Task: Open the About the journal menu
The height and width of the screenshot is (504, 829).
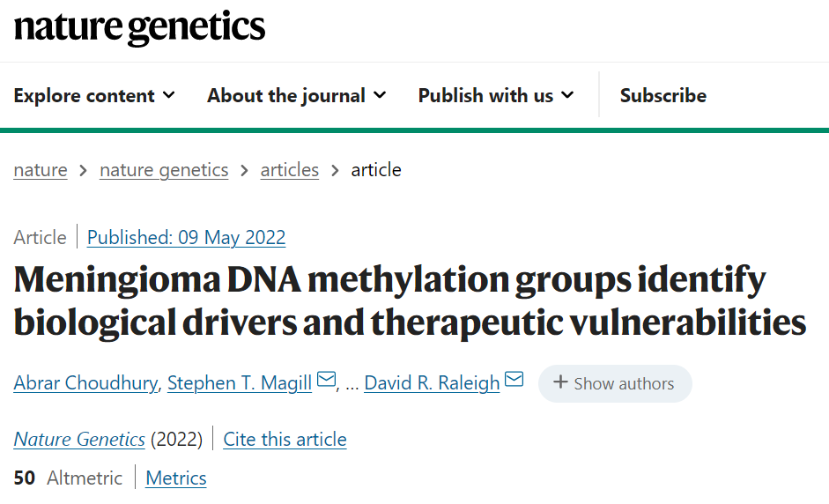Action: pos(297,96)
